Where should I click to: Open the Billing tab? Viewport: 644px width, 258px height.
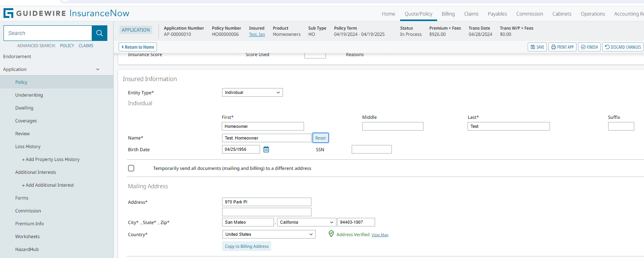(448, 14)
